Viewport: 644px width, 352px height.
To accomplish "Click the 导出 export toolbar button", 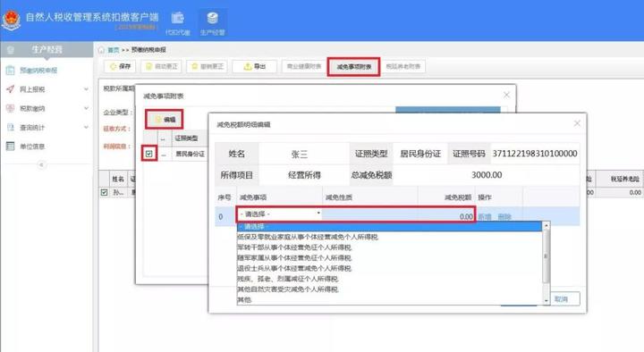I will (254, 66).
